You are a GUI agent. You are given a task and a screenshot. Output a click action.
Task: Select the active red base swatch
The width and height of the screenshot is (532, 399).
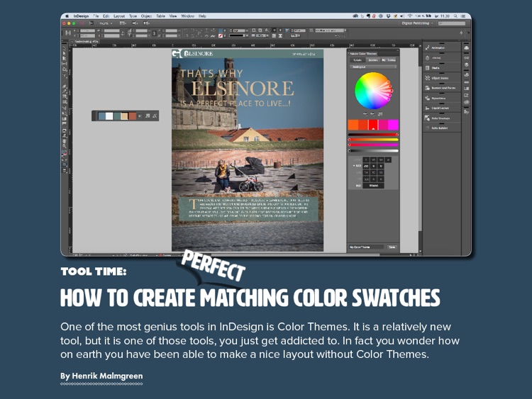point(373,125)
